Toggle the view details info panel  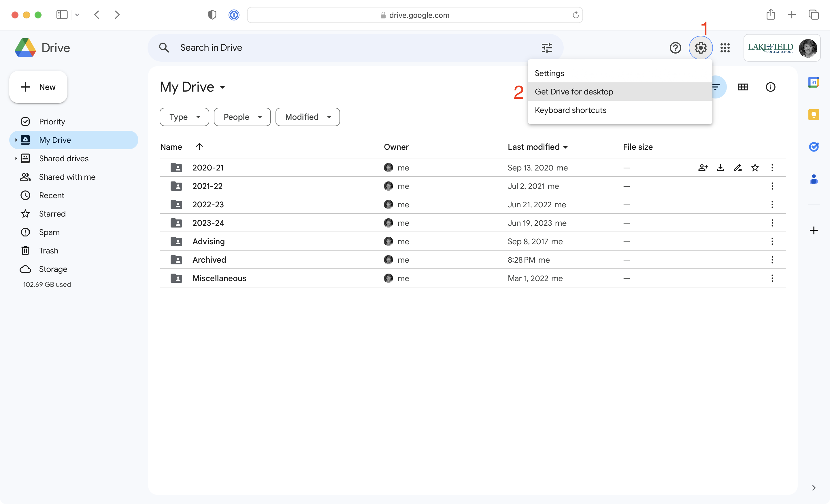point(770,87)
